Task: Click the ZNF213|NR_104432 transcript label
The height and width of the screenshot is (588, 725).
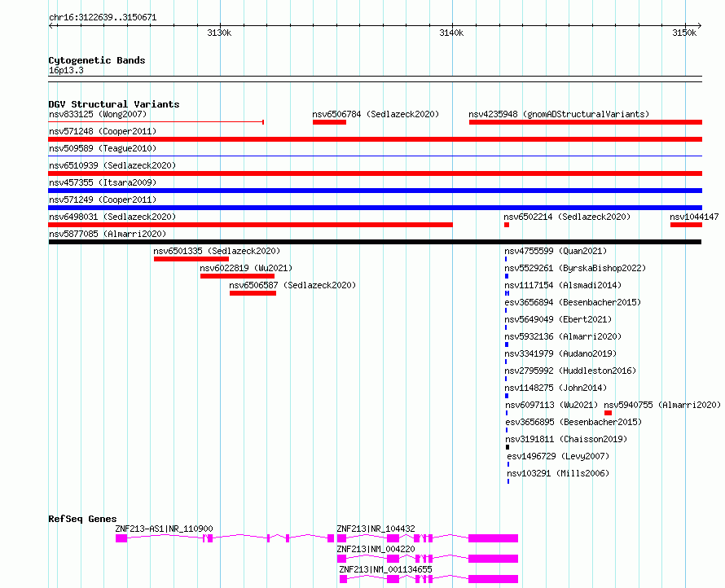Action: pyautogui.click(x=376, y=529)
